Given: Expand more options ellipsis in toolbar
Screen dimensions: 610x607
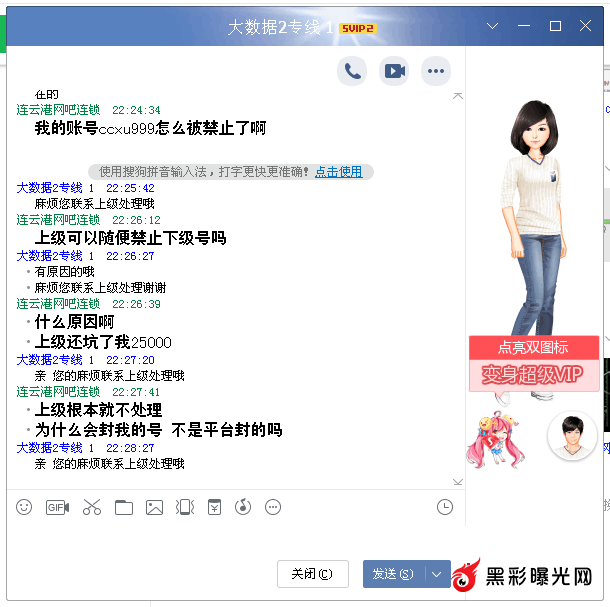Looking at the screenshot, I should pos(273,507).
